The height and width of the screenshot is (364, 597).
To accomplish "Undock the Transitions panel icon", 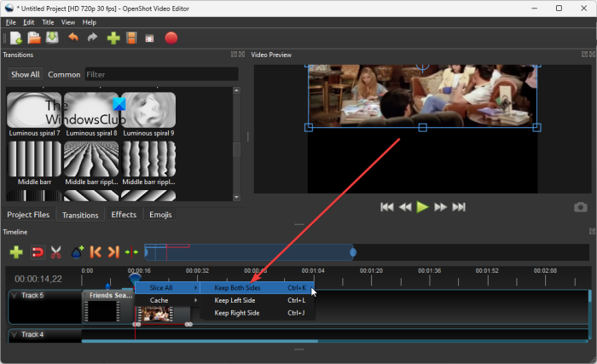I will [x=234, y=55].
